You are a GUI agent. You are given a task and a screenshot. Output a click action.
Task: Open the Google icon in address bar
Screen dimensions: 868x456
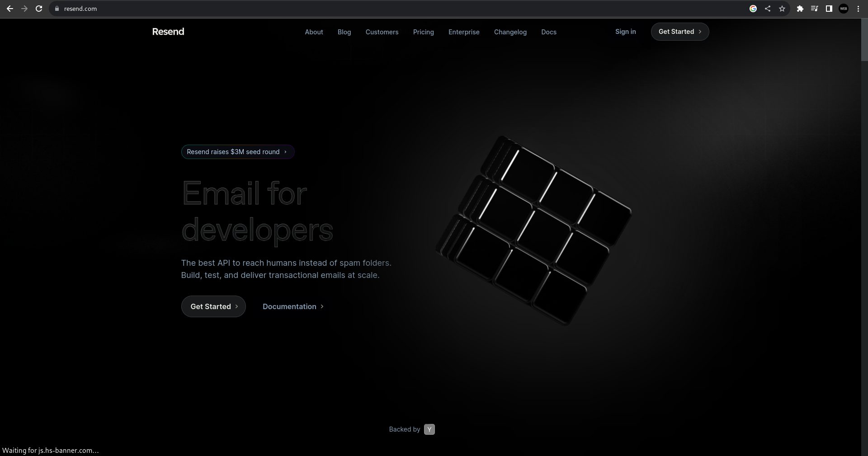coord(753,9)
